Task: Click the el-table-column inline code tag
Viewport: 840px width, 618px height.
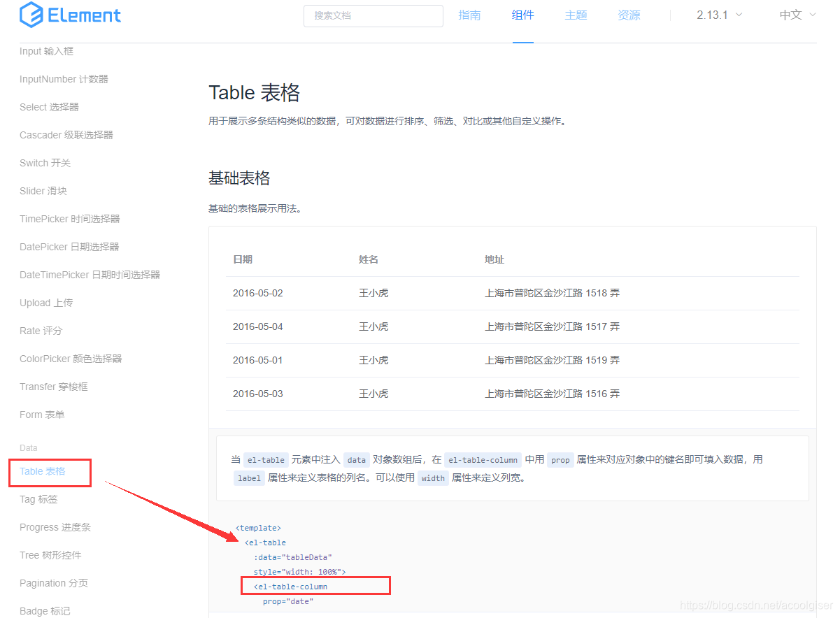Action: (x=483, y=460)
